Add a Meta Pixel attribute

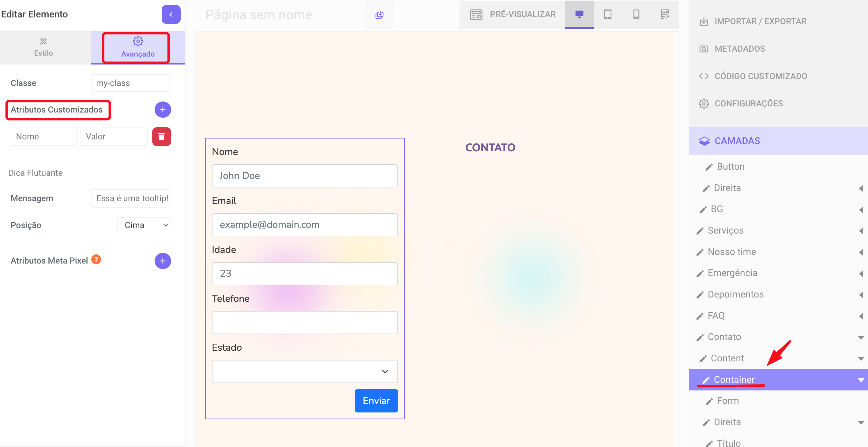[163, 261]
